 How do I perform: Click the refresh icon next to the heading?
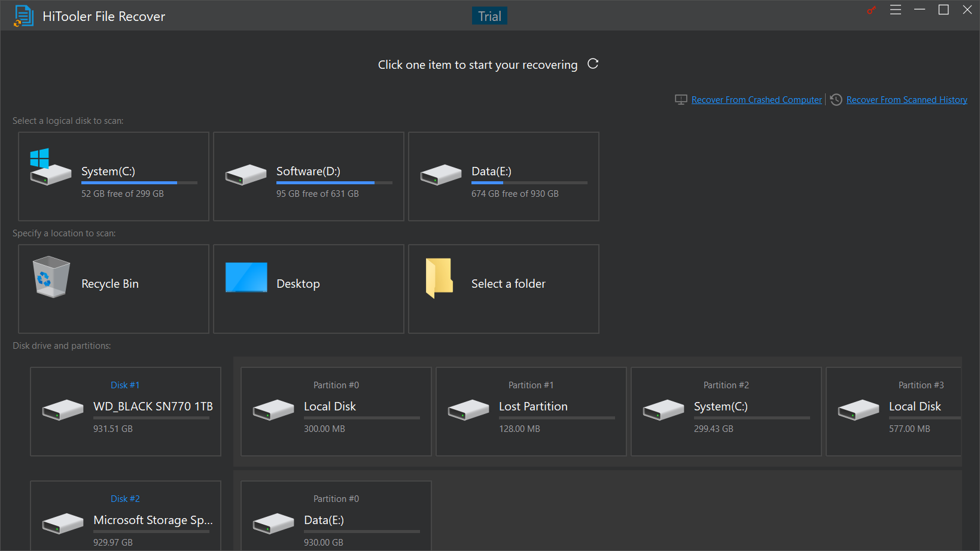(593, 64)
